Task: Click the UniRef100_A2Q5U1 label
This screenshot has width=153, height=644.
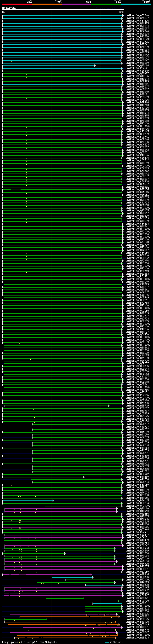Action: coord(137,603)
